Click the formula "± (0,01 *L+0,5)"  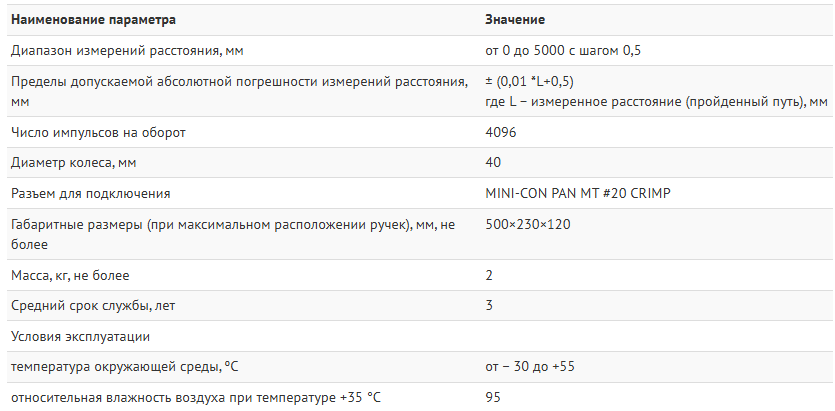530,81
